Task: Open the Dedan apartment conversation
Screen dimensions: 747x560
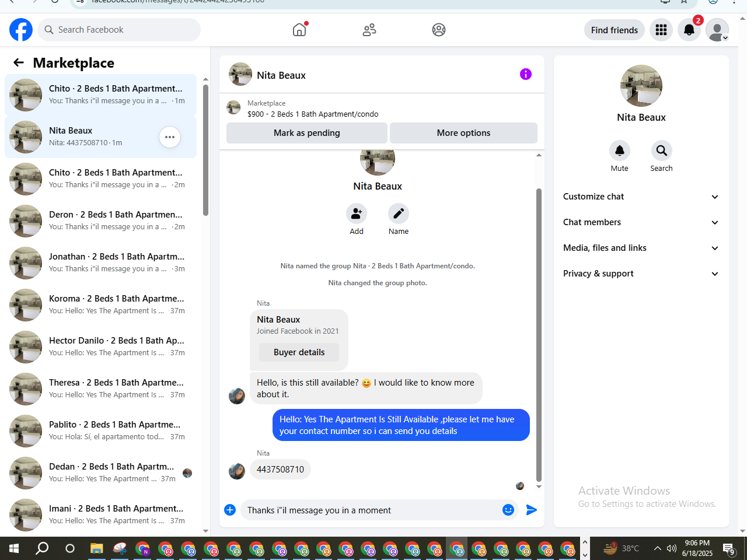Action: pyautogui.click(x=101, y=473)
